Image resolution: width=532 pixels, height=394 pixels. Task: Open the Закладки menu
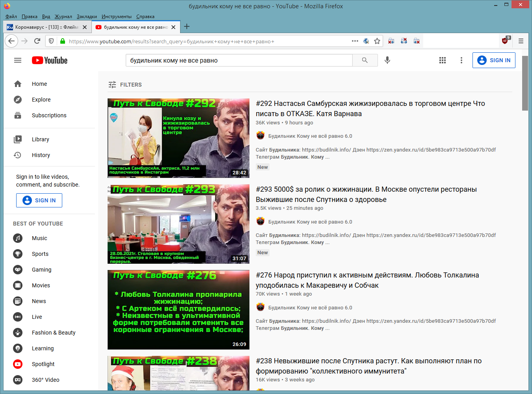click(87, 17)
